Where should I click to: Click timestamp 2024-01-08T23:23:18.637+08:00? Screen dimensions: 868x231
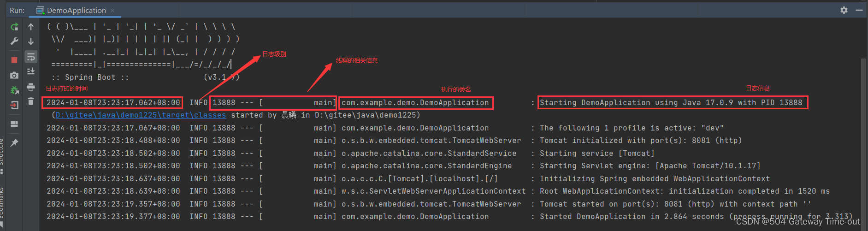[113, 178]
